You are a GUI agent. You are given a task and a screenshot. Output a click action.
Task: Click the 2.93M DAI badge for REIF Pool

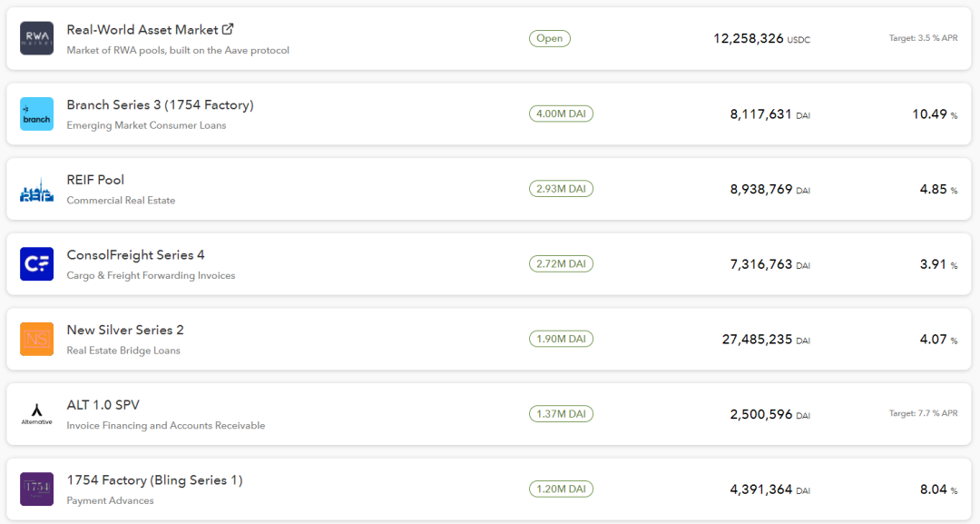pyautogui.click(x=561, y=189)
